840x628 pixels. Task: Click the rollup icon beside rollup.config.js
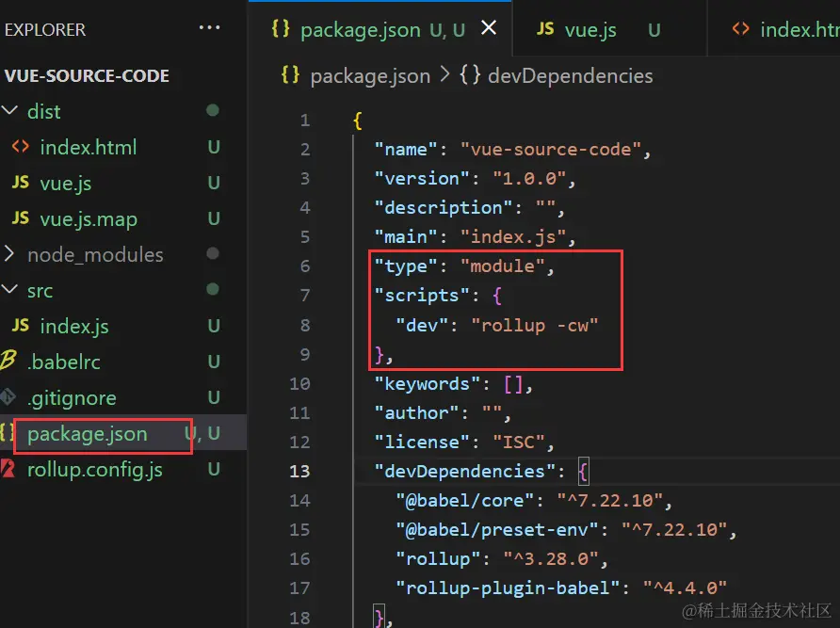point(8,468)
